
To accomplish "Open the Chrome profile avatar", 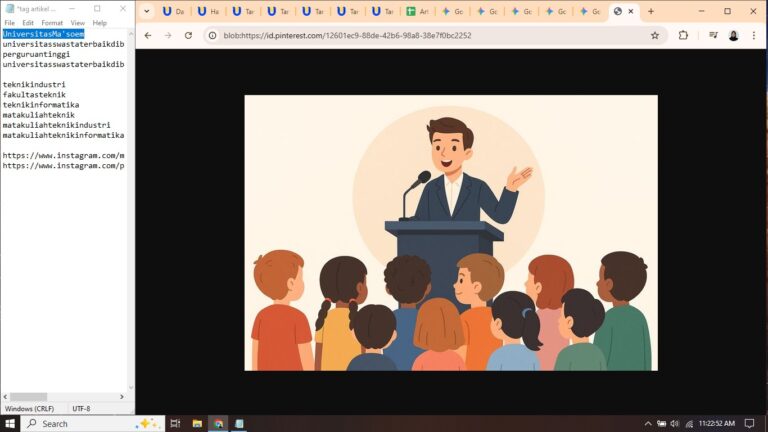I will (x=733, y=35).
